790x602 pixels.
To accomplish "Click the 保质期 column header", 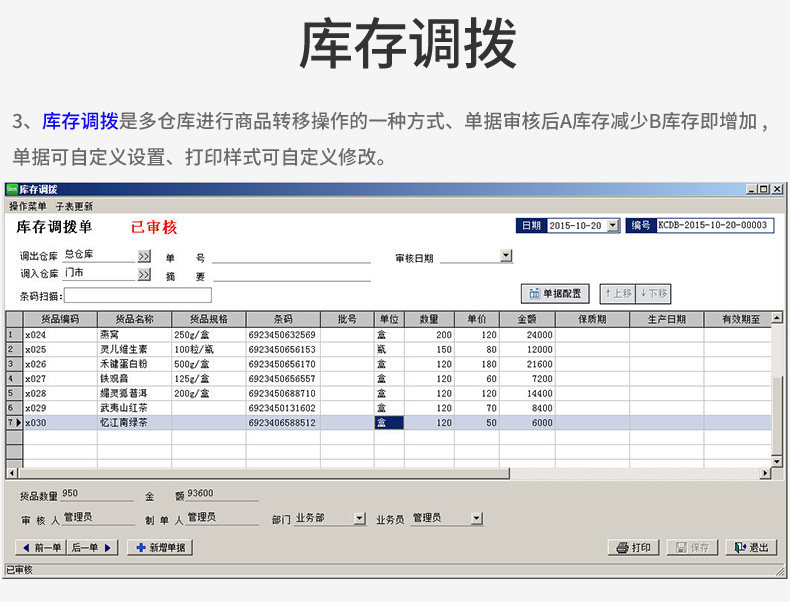I will point(592,319).
